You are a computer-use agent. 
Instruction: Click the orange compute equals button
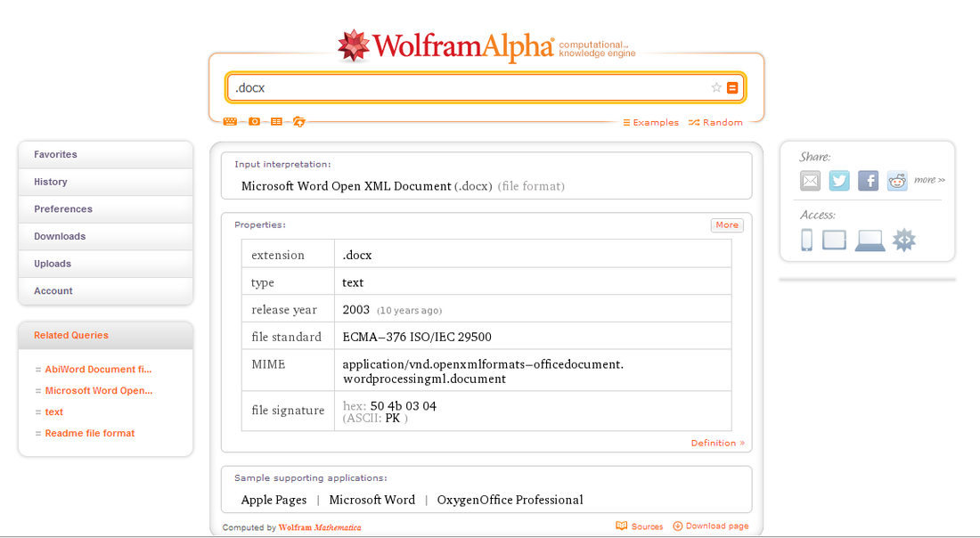(732, 87)
